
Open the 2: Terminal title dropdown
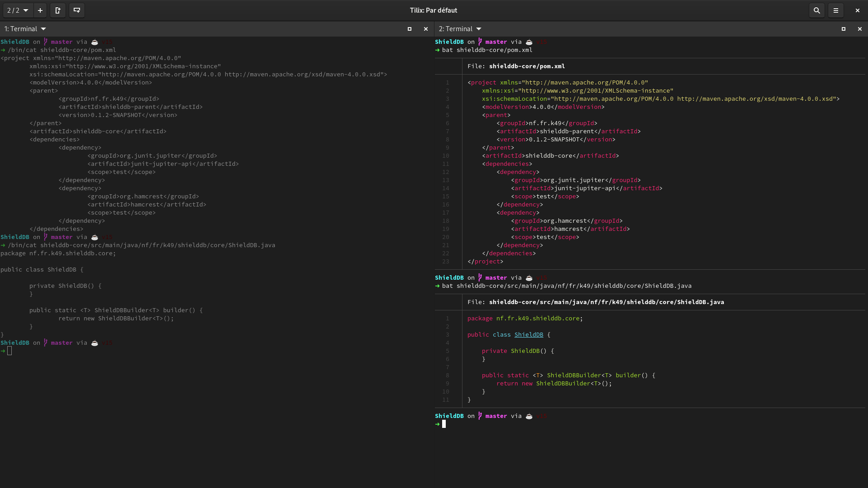pos(460,29)
